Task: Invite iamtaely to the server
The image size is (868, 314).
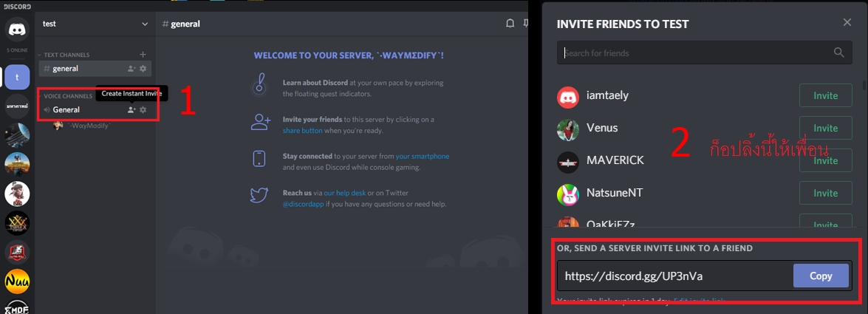Action: 825,95
